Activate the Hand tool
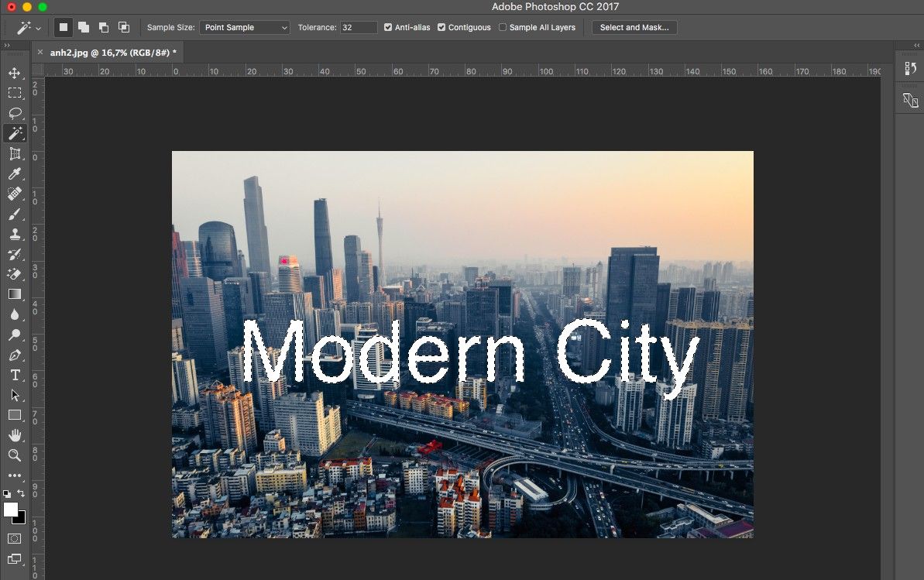This screenshot has width=924, height=580. [14, 435]
